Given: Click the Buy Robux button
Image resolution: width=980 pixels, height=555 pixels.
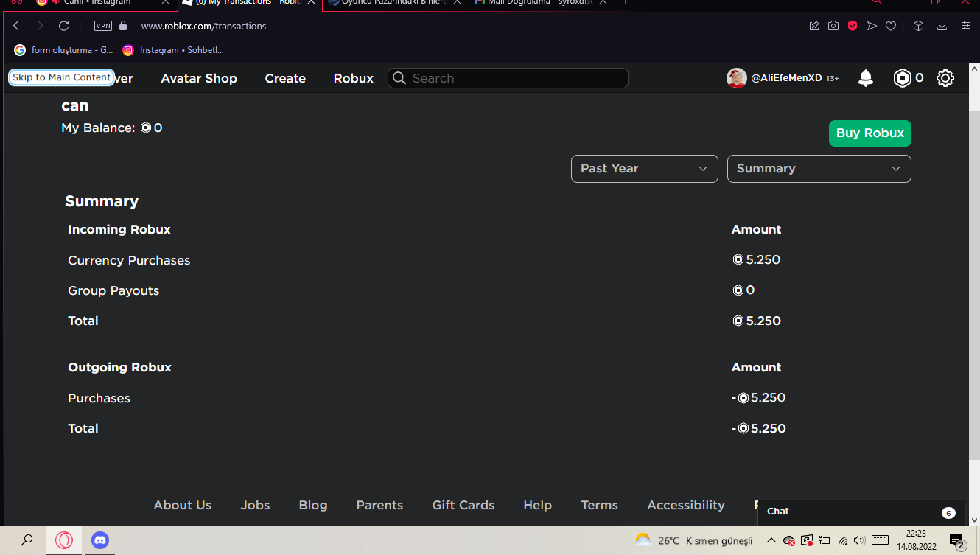Looking at the screenshot, I should coord(870,133).
